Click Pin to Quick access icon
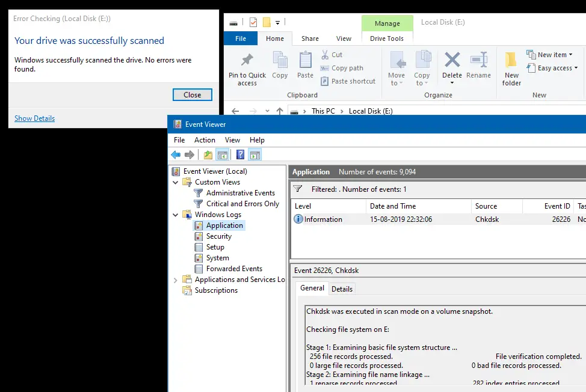The width and height of the screenshot is (586, 392). tap(247, 60)
